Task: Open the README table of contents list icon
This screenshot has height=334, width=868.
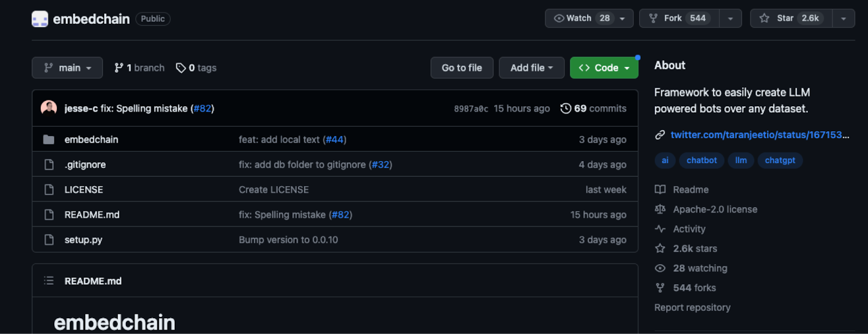Action: click(49, 281)
